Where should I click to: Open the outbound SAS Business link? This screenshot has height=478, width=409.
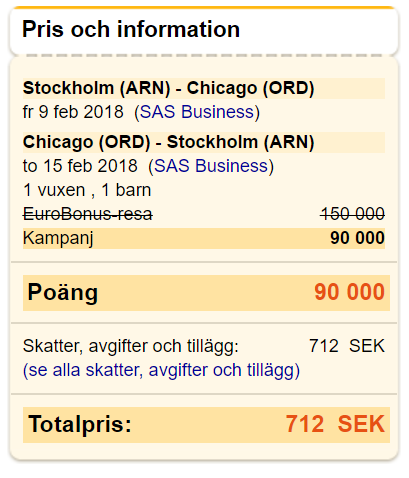point(197,112)
